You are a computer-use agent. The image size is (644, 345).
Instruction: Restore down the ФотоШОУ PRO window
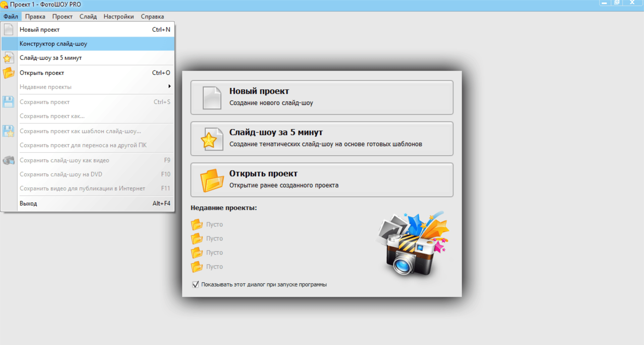(x=616, y=2)
